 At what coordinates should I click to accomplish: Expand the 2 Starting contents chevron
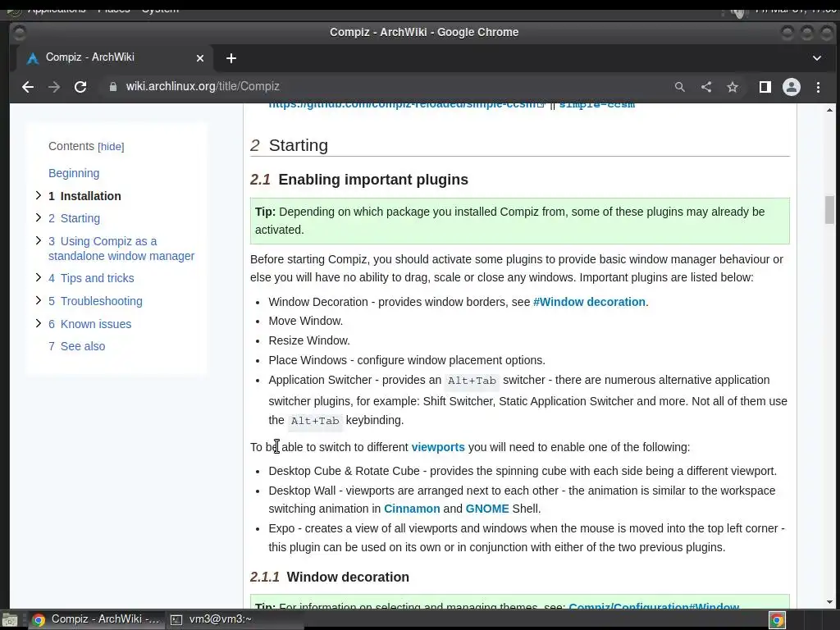(x=38, y=217)
